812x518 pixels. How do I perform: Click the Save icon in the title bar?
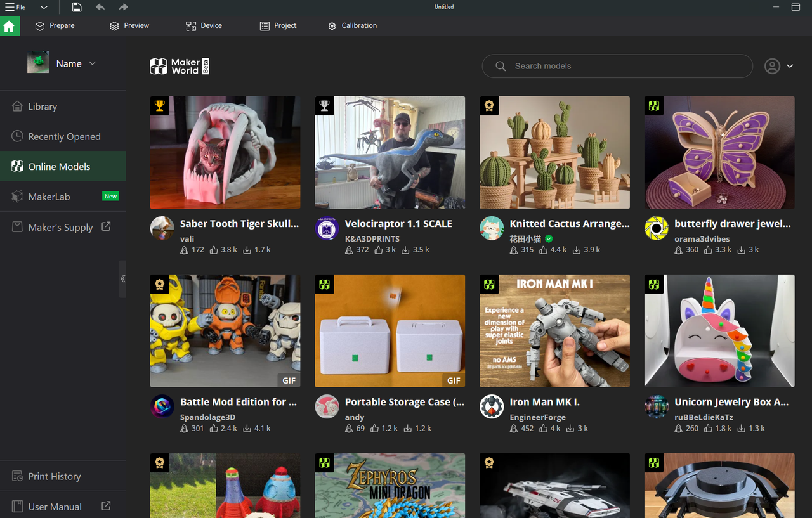tap(77, 7)
